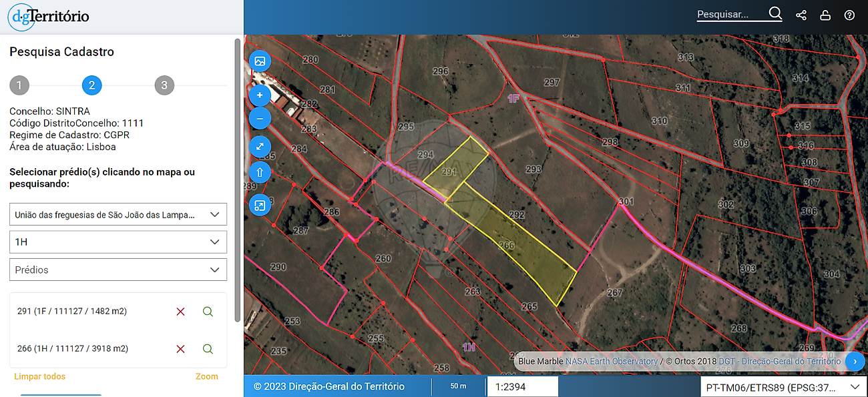Click the north-arrow reset rotation icon
The image size is (868, 397).
[x=260, y=172]
